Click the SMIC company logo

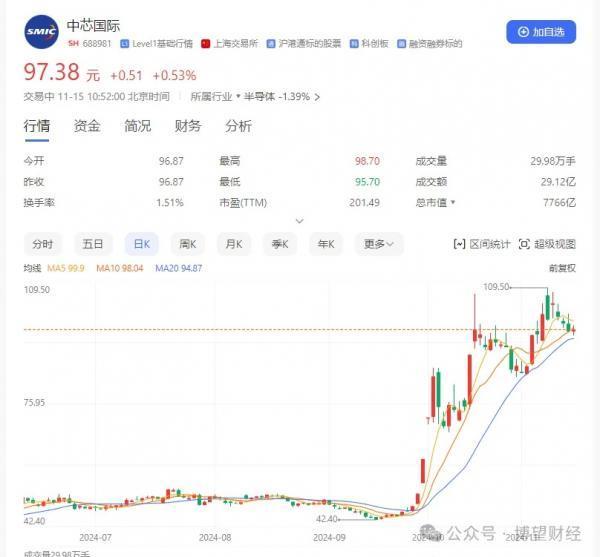pos(41,32)
